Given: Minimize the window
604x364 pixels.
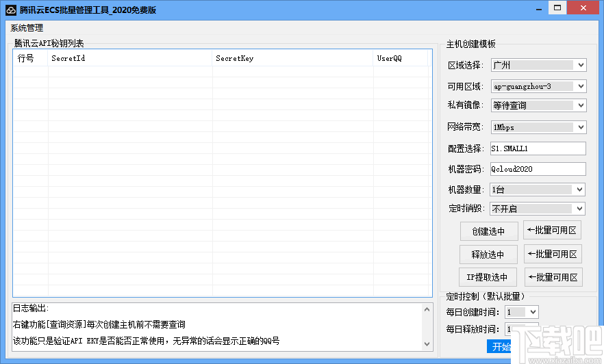Looking at the screenshot, I should 538,8.
